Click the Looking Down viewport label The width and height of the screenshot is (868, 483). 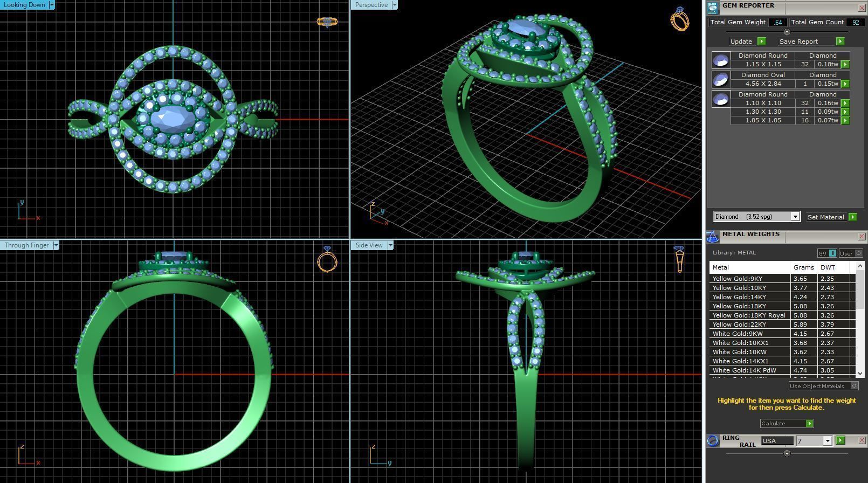pyautogui.click(x=24, y=5)
